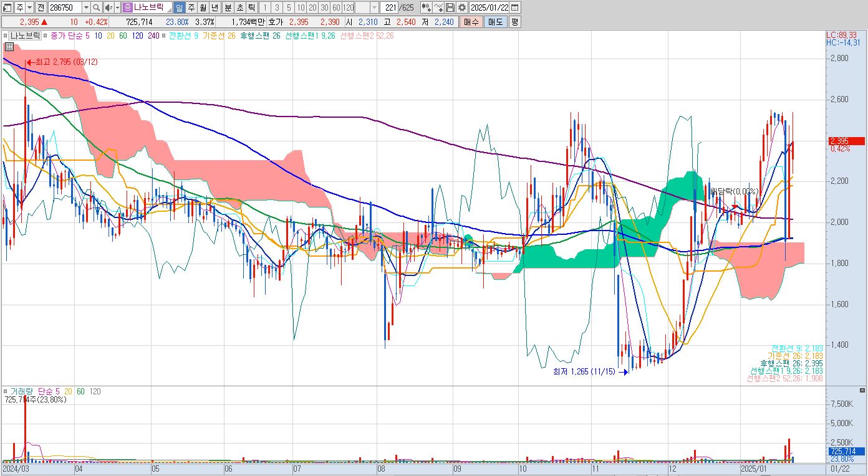Switch to second '초' chart period
The image size is (868, 476).
point(239,7)
